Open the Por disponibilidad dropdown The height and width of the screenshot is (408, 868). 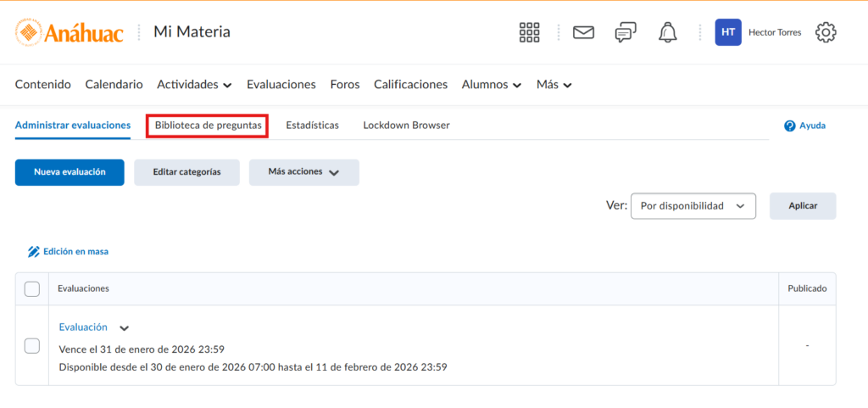[x=693, y=206]
